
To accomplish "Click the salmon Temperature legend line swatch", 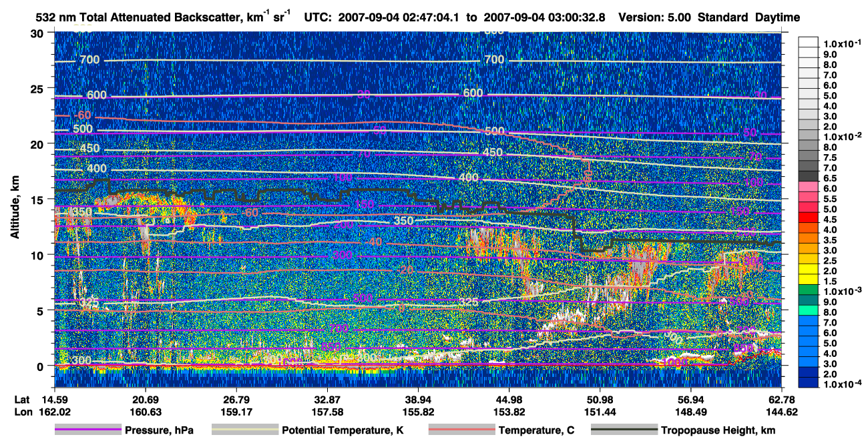I will click(461, 430).
